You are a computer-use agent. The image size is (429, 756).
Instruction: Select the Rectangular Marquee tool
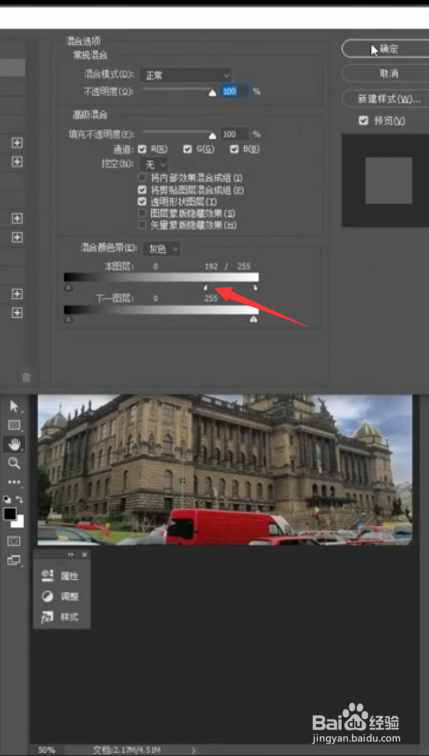pyautogui.click(x=14, y=425)
